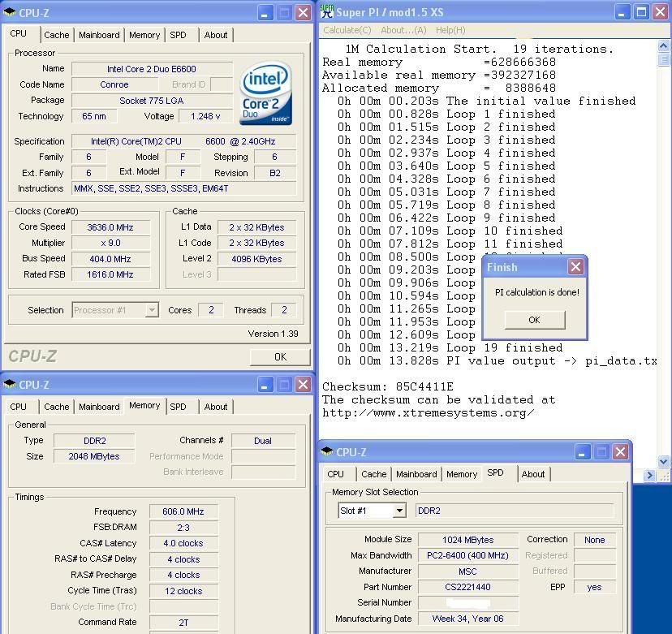Image resolution: width=672 pixels, height=634 pixels.
Task: Click the Cycle Time (Tras) value 12 clocks
Action: point(183,591)
